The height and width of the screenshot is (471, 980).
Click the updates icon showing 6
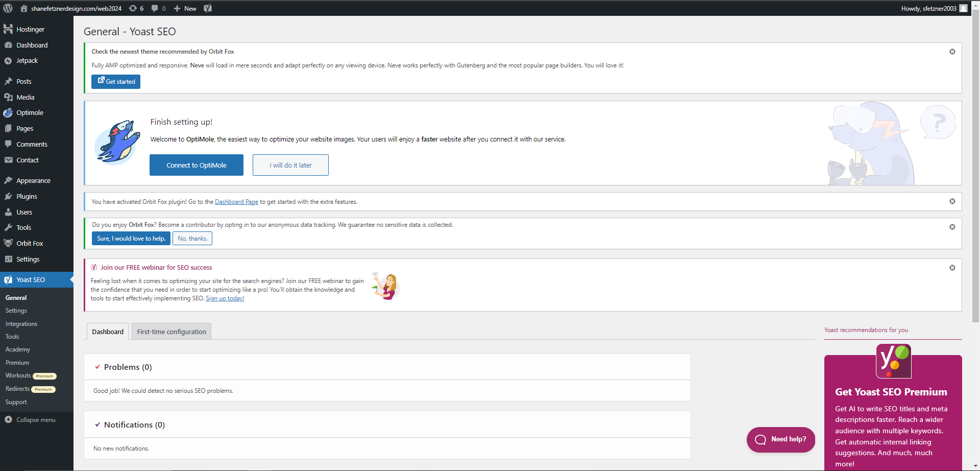(x=136, y=8)
